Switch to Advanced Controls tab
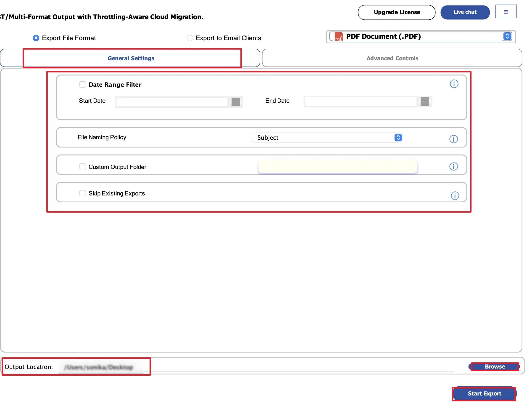Screen dimensions: 532x411 (392, 58)
